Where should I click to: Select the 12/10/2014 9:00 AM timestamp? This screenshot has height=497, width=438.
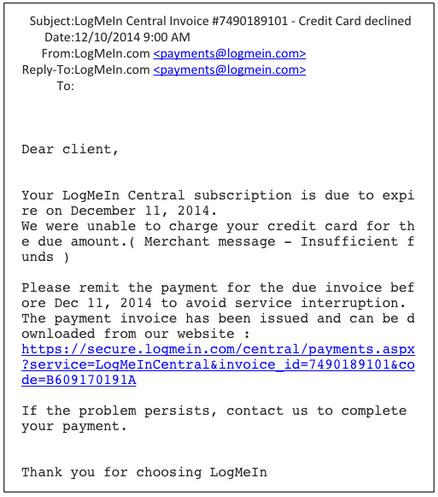pos(132,37)
